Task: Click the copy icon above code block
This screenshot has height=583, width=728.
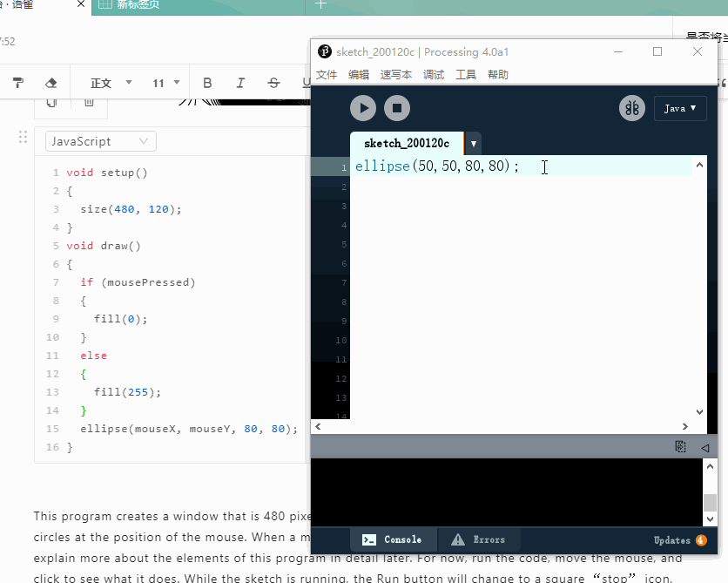Action: pyautogui.click(x=52, y=102)
